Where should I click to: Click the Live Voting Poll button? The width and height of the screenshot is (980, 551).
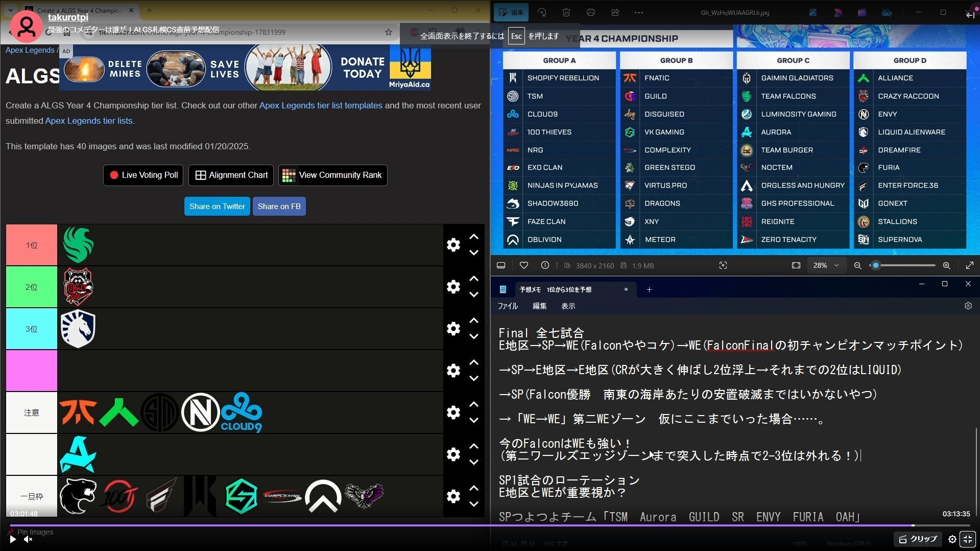(x=144, y=175)
